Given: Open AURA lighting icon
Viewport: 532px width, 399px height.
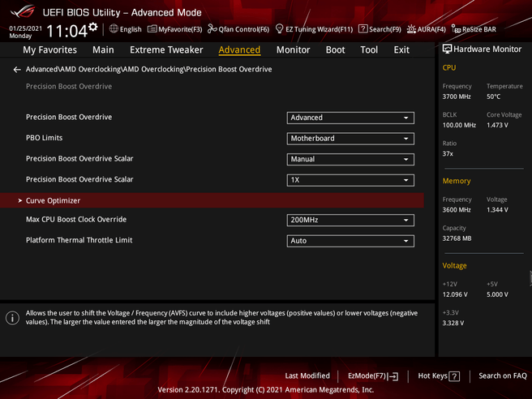Looking at the screenshot, I should pos(411,29).
